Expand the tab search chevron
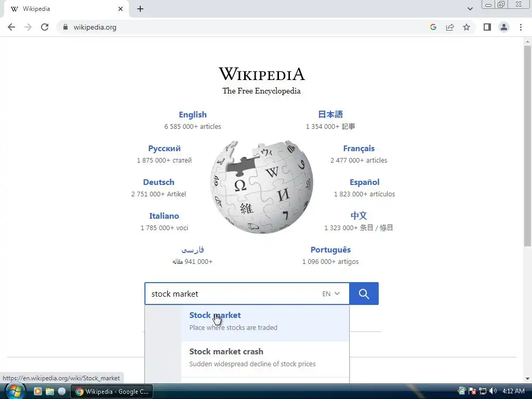This screenshot has height=399, width=532. point(470,9)
